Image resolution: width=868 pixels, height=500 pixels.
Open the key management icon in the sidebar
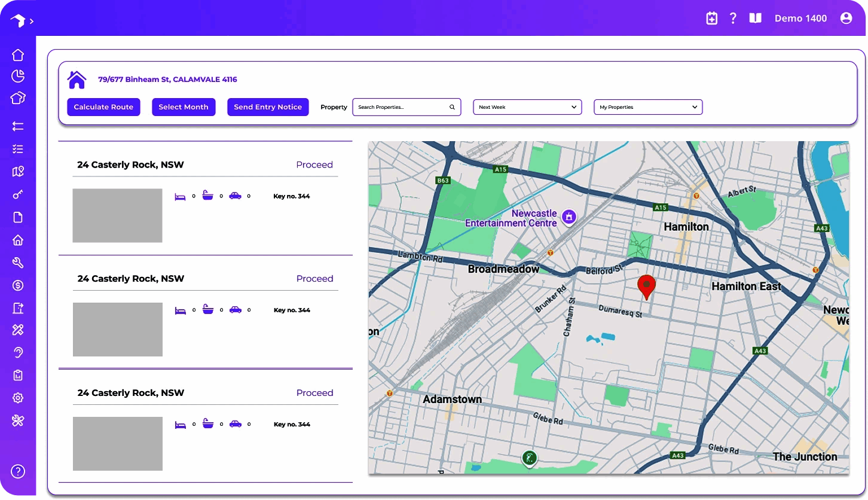pos(18,194)
